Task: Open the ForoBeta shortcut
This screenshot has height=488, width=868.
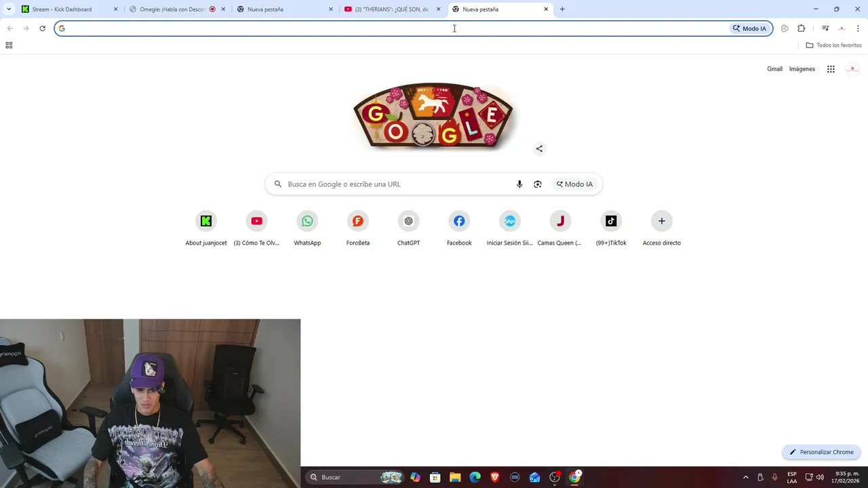Action: coord(358,228)
